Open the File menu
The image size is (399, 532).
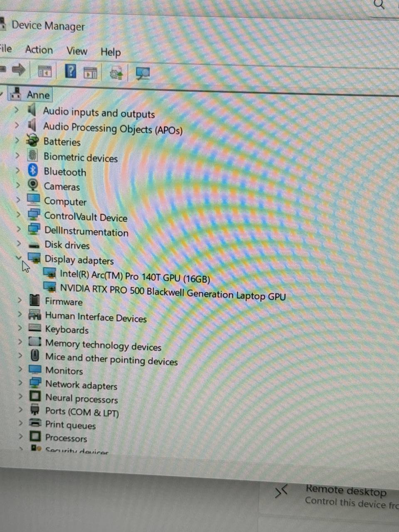tap(5, 49)
